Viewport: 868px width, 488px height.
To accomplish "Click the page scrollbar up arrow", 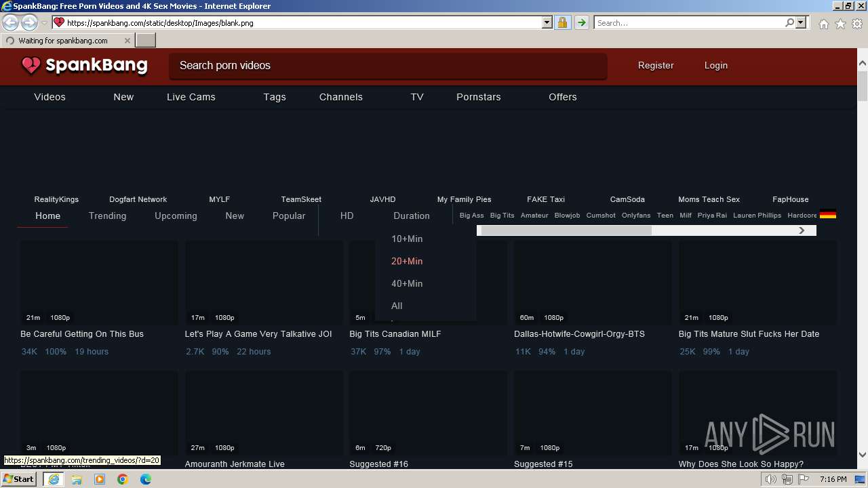I will (863, 64).
